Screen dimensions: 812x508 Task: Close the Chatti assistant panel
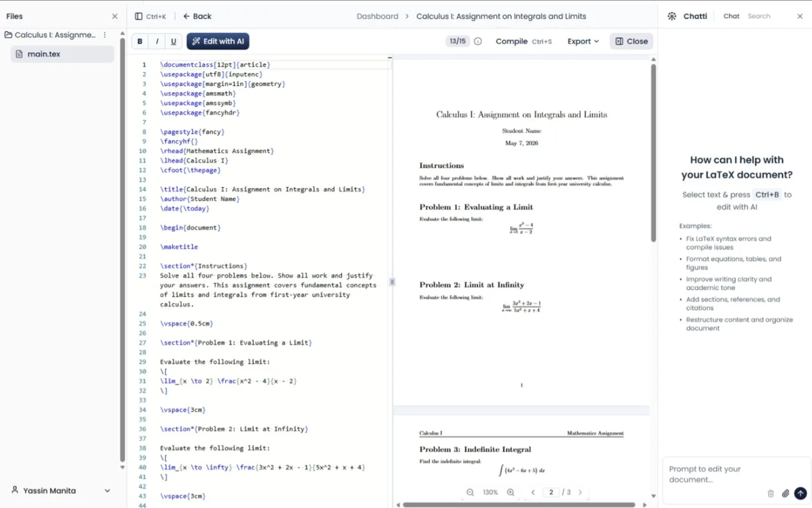800,16
